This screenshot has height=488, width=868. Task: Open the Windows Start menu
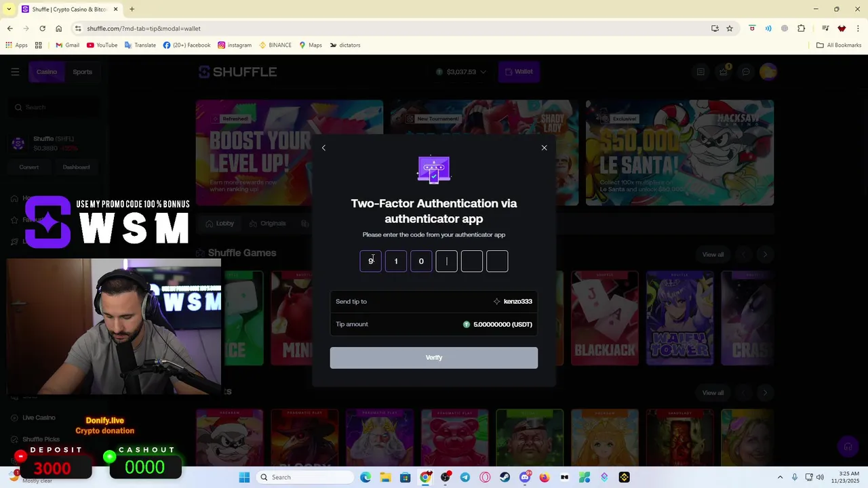[244, 477]
